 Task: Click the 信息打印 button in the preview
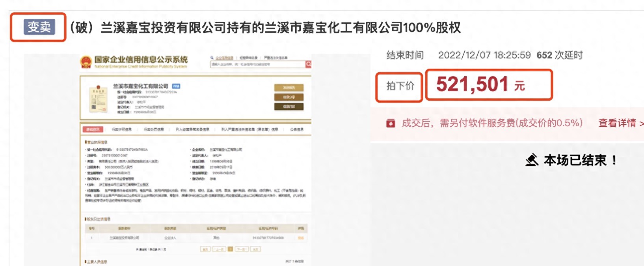pos(289,107)
